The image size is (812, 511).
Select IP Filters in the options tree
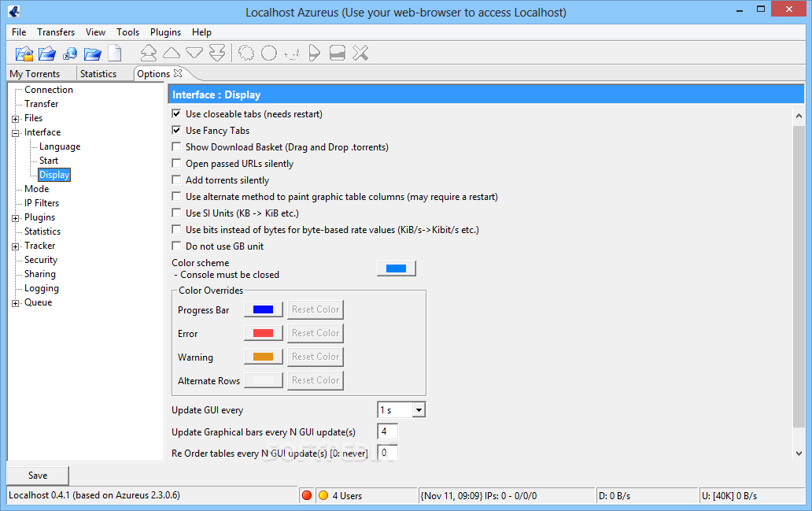[42, 203]
